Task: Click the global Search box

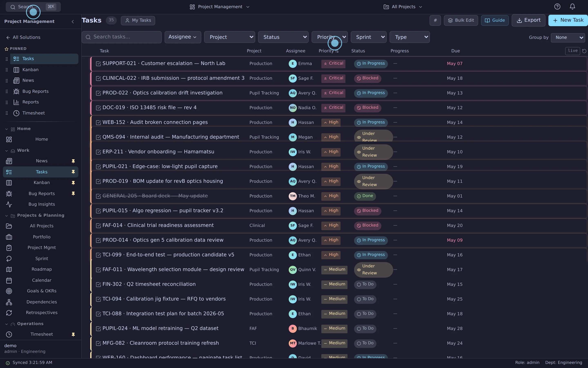Action: point(33,7)
